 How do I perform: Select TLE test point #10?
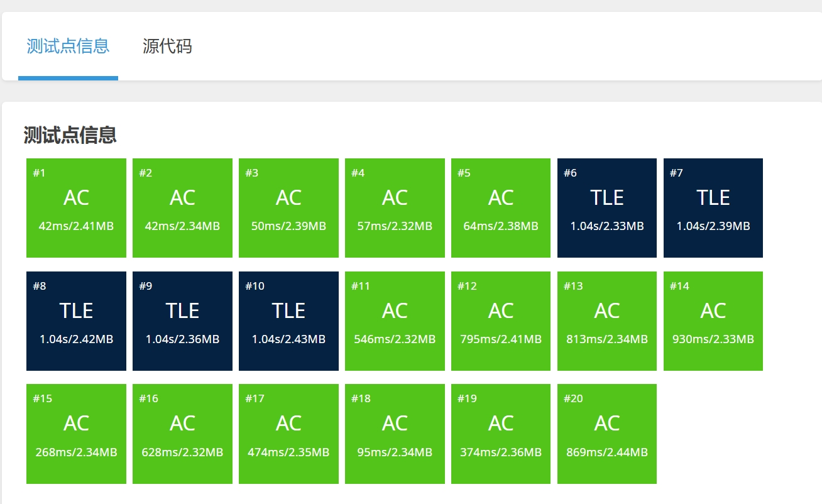click(x=288, y=321)
